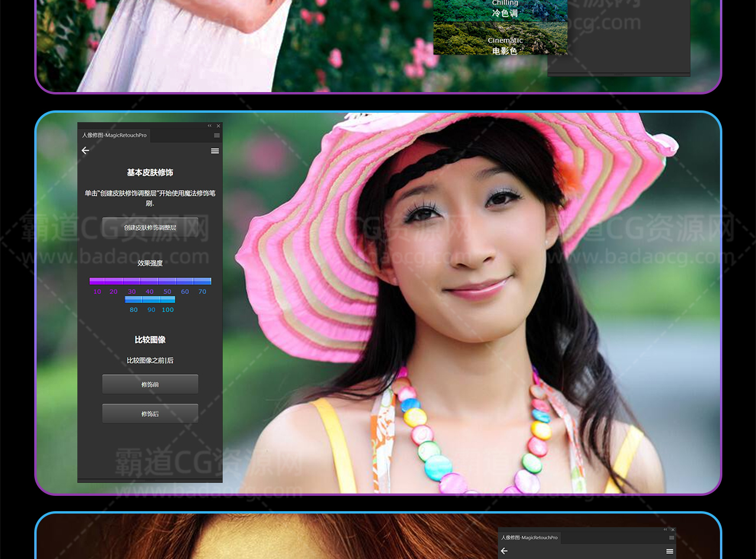Close the skin retouch panel
The width and height of the screenshot is (756, 559).
tap(219, 126)
